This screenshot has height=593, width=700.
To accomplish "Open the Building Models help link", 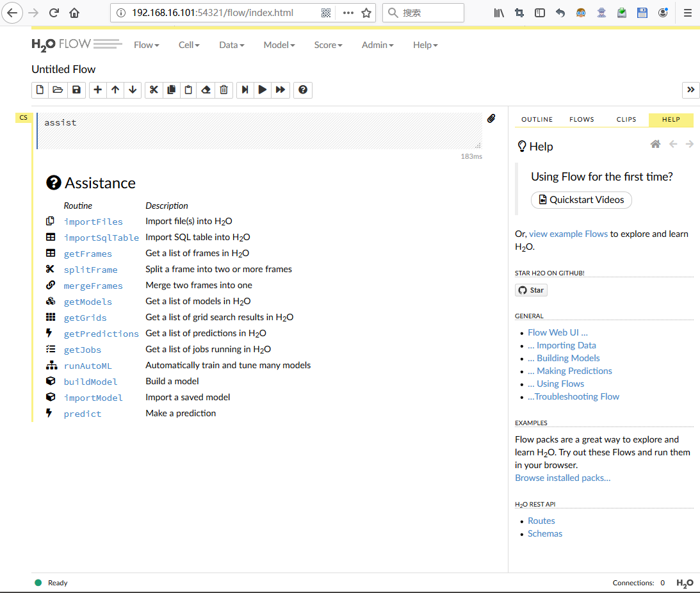I will pos(564,358).
